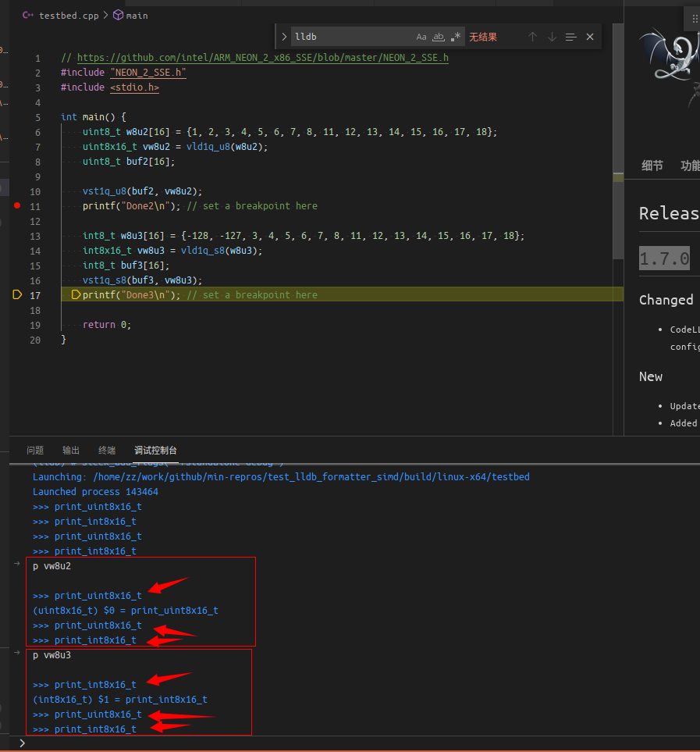
Task: Click the 'Changed' heading in release notes
Action: pos(666,300)
